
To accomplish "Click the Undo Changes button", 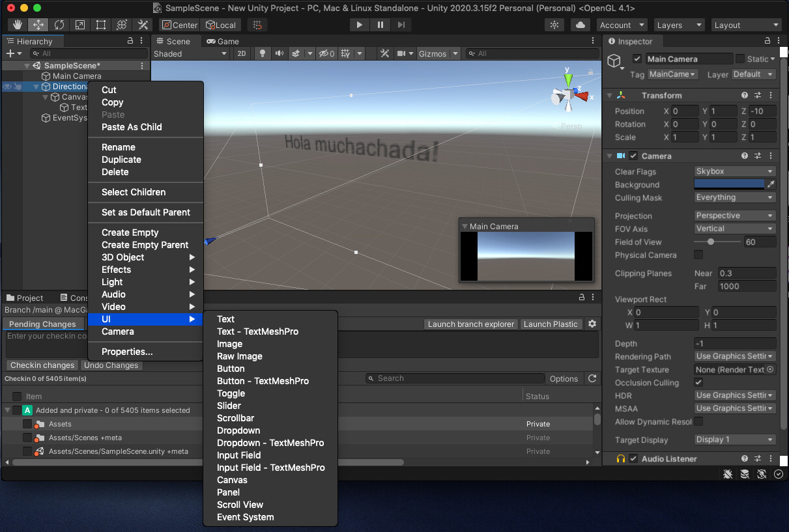I will (x=111, y=365).
